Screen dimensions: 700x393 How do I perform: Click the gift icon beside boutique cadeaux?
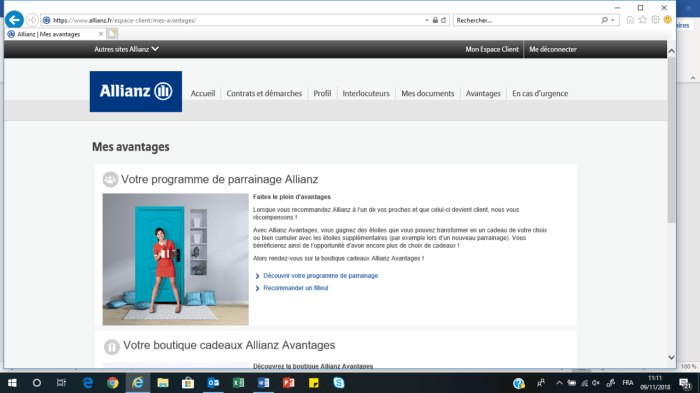[x=112, y=346]
